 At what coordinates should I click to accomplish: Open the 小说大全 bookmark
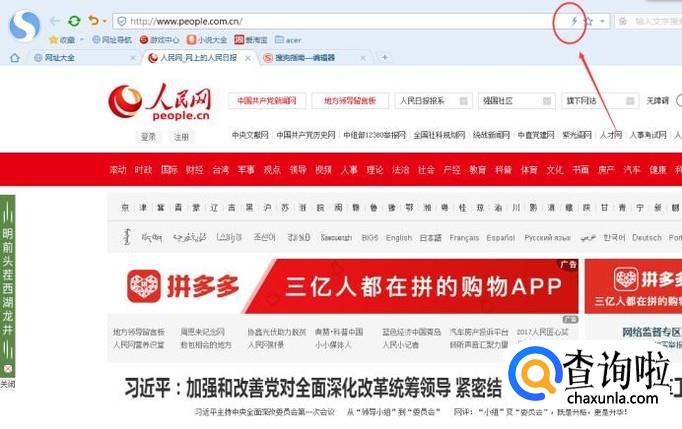207,40
